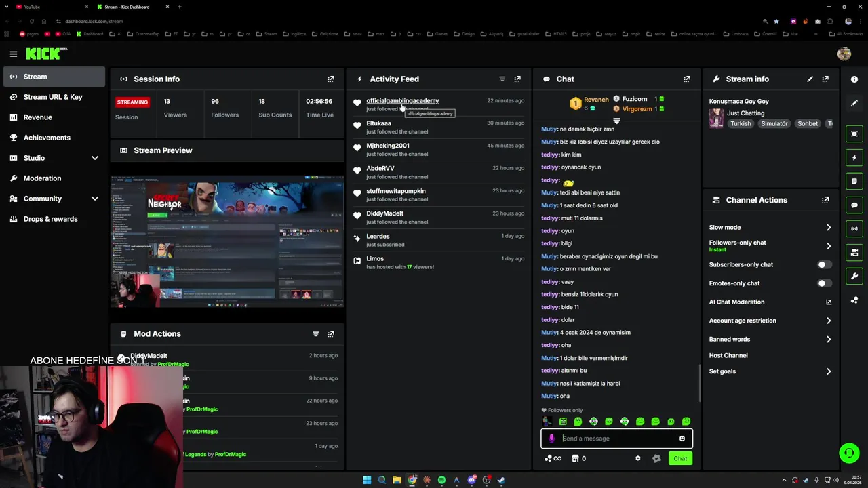Click the info icon in right sidebar
This screenshot has height=488, width=868.
pos(854,79)
